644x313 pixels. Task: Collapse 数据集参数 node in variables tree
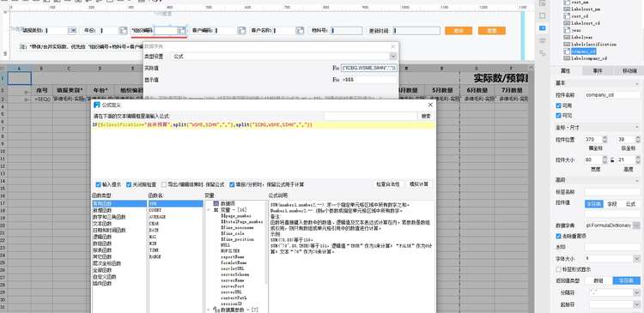(209, 310)
